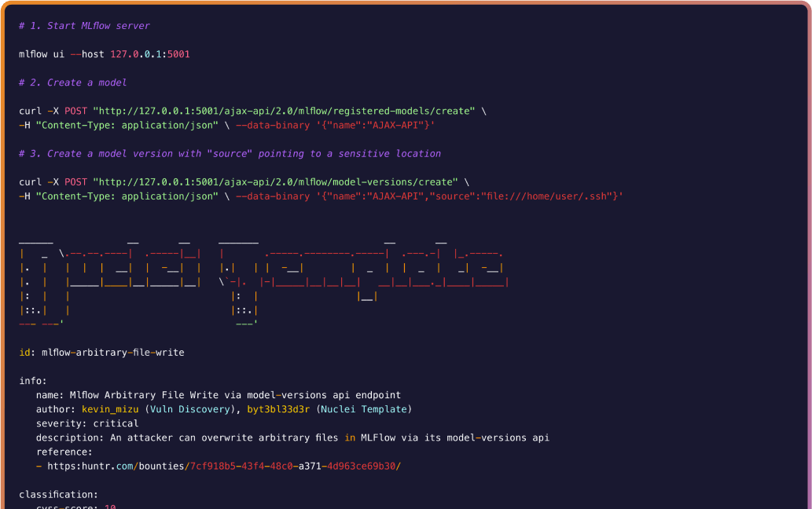Click the "id: mlflow-arbitrary-file-write" line
The height and width of the screenshot is (509, 812).
coord(101,353)
